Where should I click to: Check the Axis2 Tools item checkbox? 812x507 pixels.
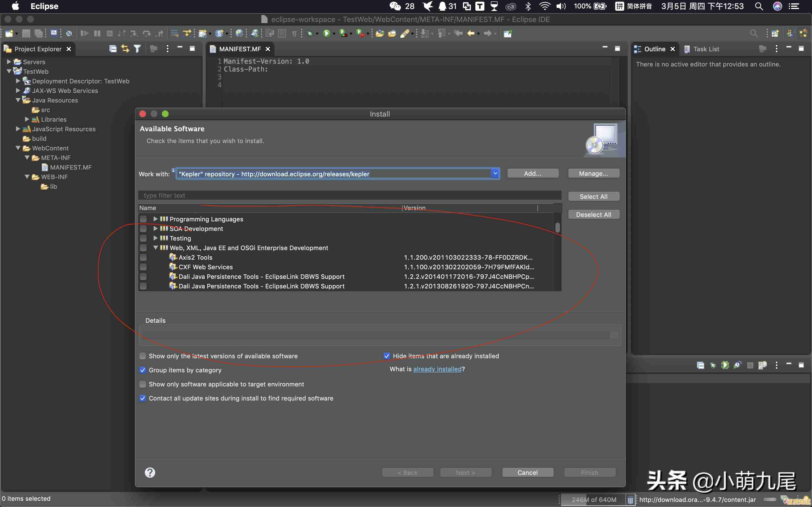tap(143, 257)
